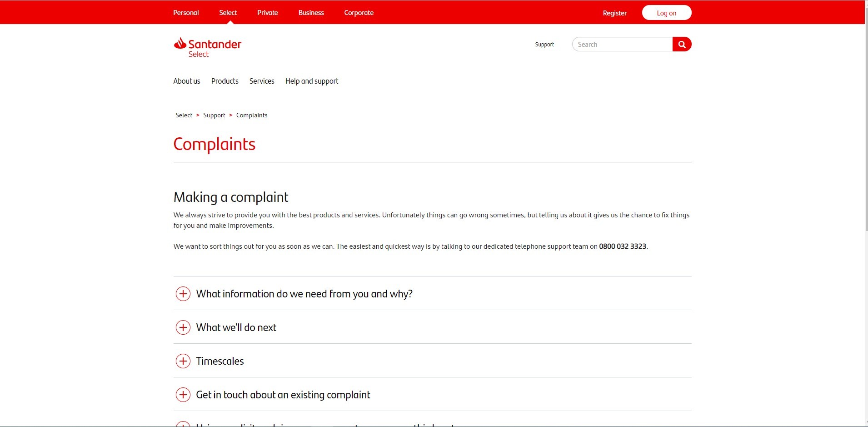Click the Support breadcrumb link
This screenshot has width=868, height=427.
214,115
